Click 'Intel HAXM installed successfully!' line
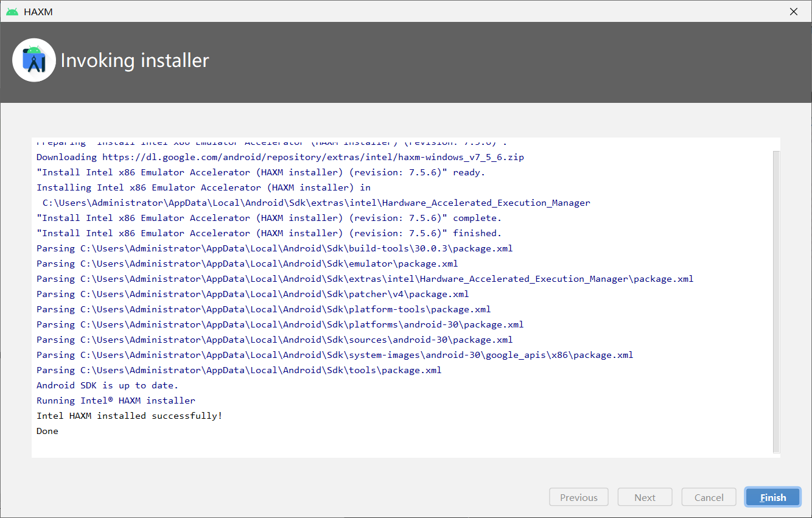This screenshot has height=518, width=812. pos(130,416)
